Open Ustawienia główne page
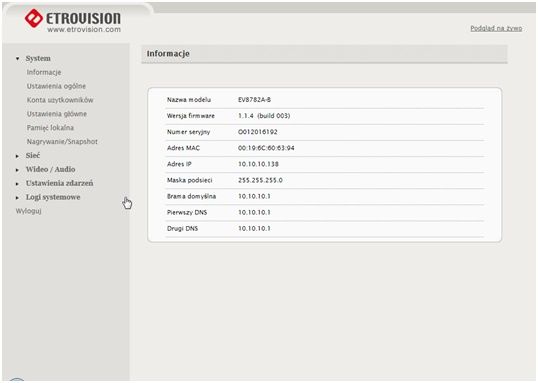The width and height of the screenshot is (538, 383). point(57,114)
